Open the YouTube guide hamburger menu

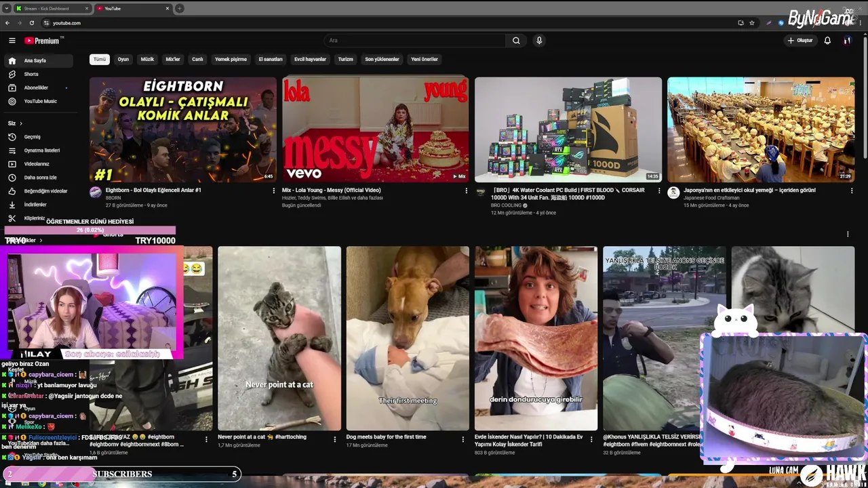(12, 41)
